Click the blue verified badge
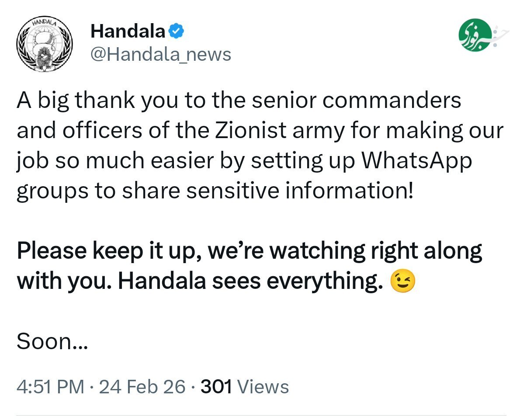 176,31
